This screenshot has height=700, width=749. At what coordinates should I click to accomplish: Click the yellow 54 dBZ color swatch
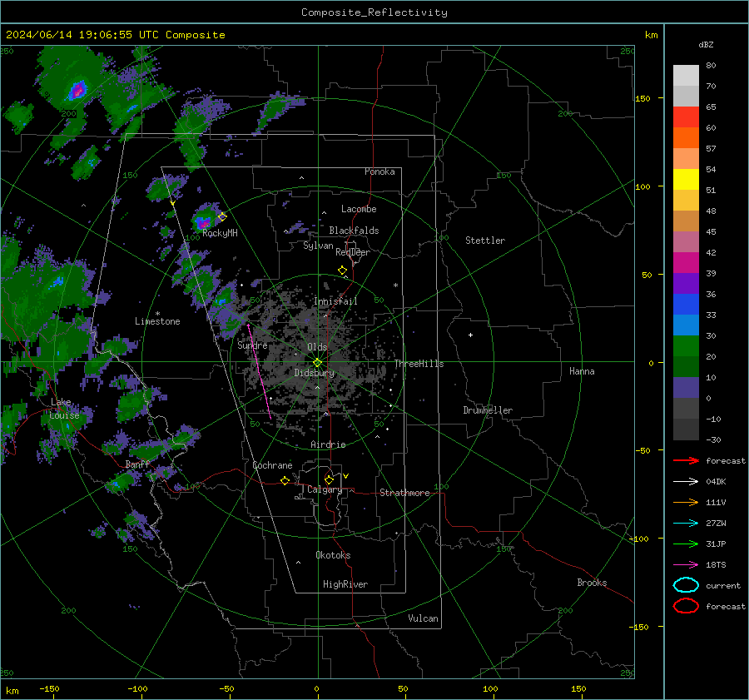(686, 180)
